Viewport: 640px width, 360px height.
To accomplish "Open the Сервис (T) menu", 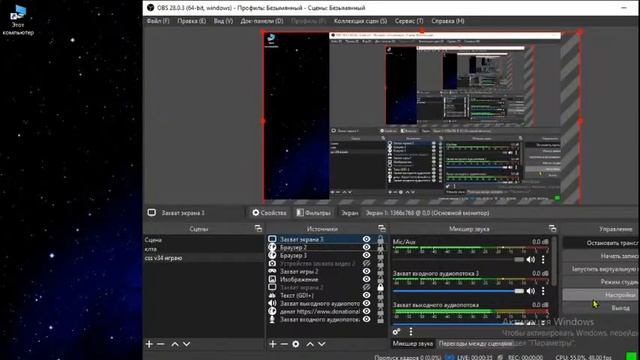I will [x=409, y=21].
